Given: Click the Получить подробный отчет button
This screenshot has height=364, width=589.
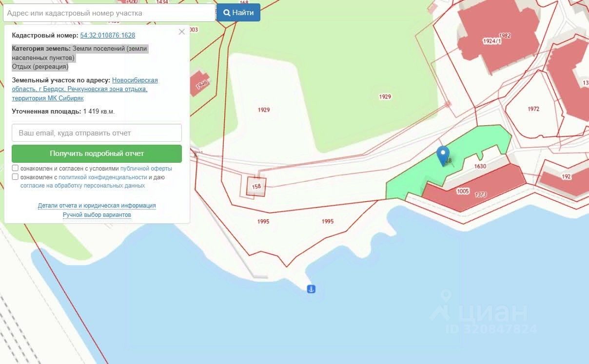Looking at the screenshot, I should tap(97, 153).
